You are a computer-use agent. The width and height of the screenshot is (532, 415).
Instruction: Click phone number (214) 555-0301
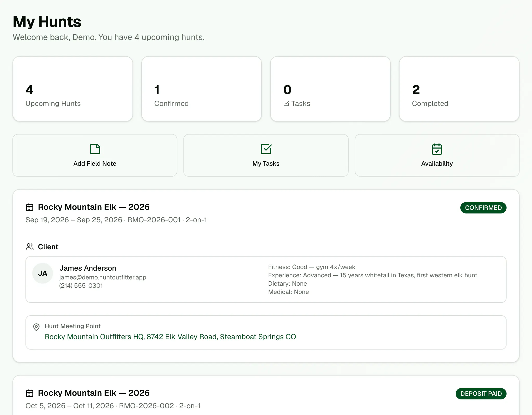click(x=81, y=286)
